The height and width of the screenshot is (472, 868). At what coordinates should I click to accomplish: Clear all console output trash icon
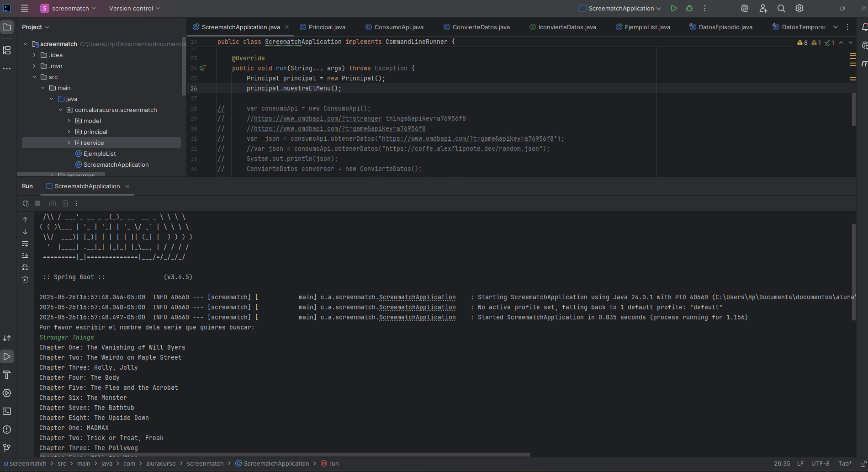tap(25, 279)
